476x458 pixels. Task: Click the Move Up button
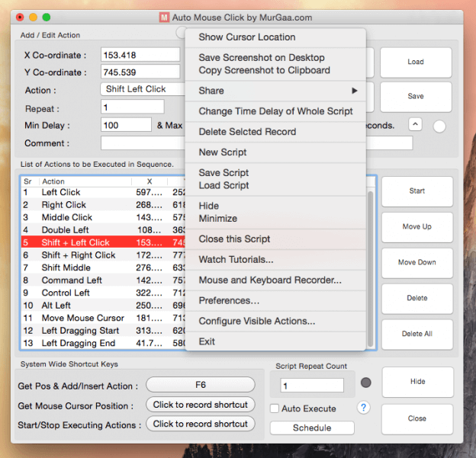[416, 226]
